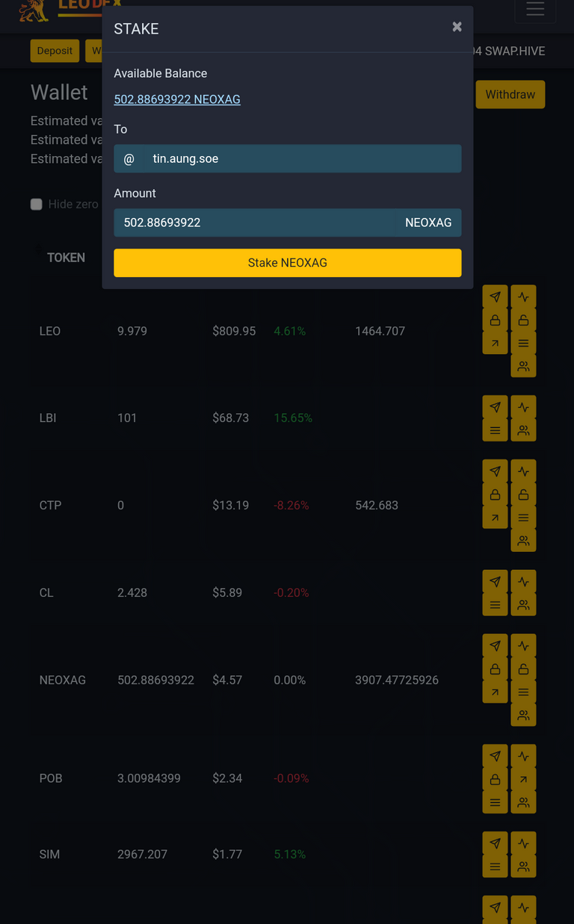Click the Withdraw button
The image size is (574, 924).
(x=510, y=95)
